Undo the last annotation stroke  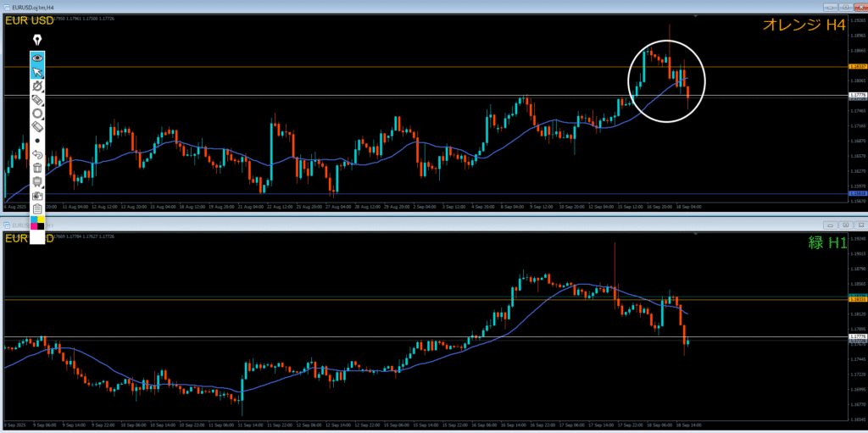pyautogui.click(x=37, y=154)
